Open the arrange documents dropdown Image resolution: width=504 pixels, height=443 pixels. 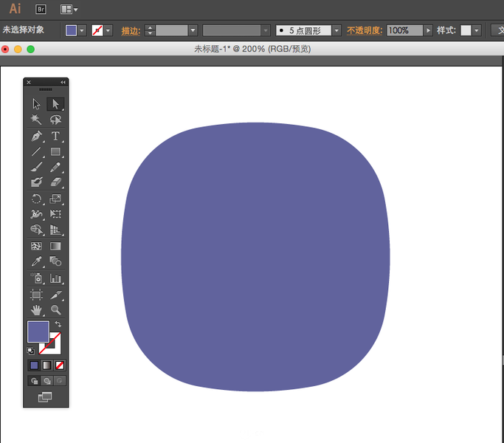[x=69, y=10]
